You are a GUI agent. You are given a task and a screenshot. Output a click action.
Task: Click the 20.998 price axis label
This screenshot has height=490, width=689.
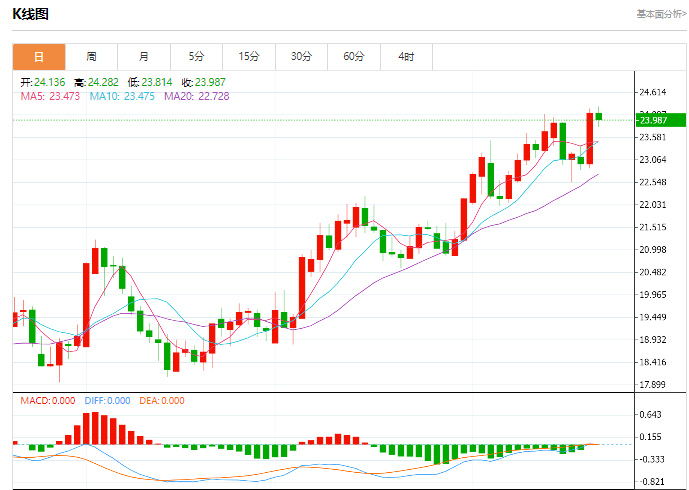pyautogui.click(x=653, y=250)
